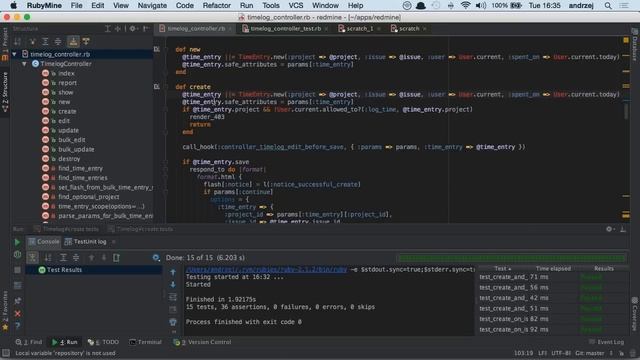Hide the Structure panel
Viewport: 640px width, 360px height.
coord(146,29)
